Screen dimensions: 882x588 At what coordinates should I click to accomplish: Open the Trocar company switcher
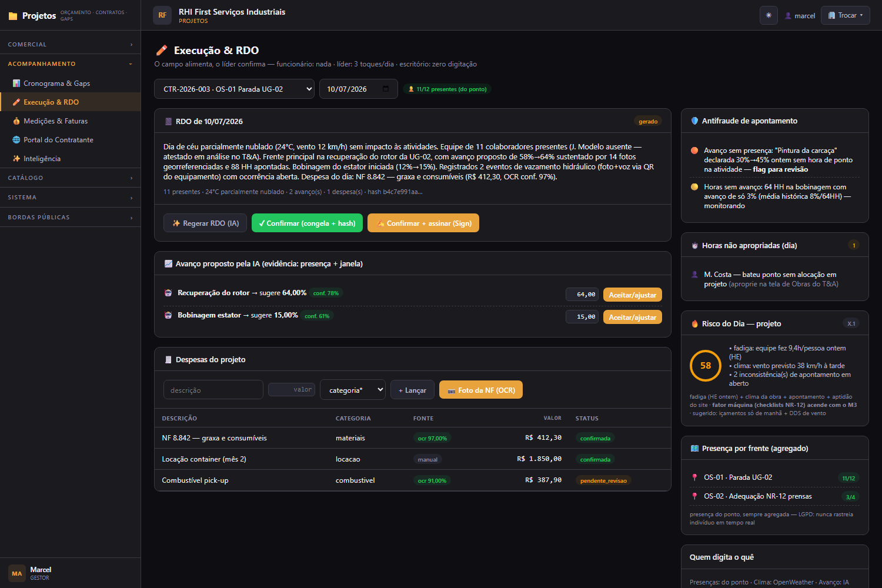coord(846,15)
